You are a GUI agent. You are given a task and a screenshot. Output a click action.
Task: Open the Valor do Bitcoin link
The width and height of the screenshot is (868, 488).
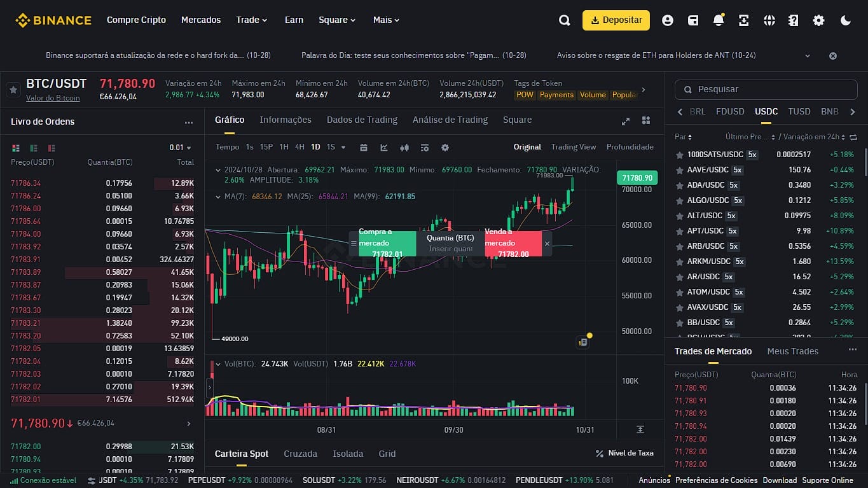pos(53,98)
